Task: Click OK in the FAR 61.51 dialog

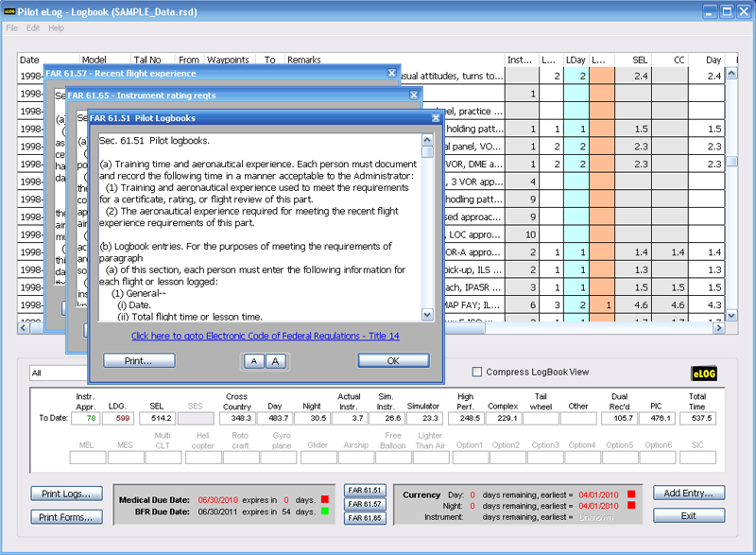Action: 393,360
